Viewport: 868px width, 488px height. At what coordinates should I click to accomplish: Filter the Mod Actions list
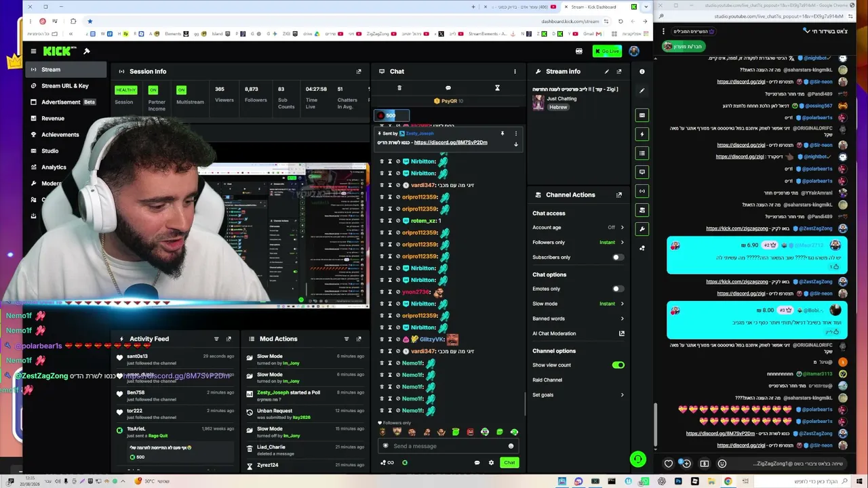click(x=347, y=339)
